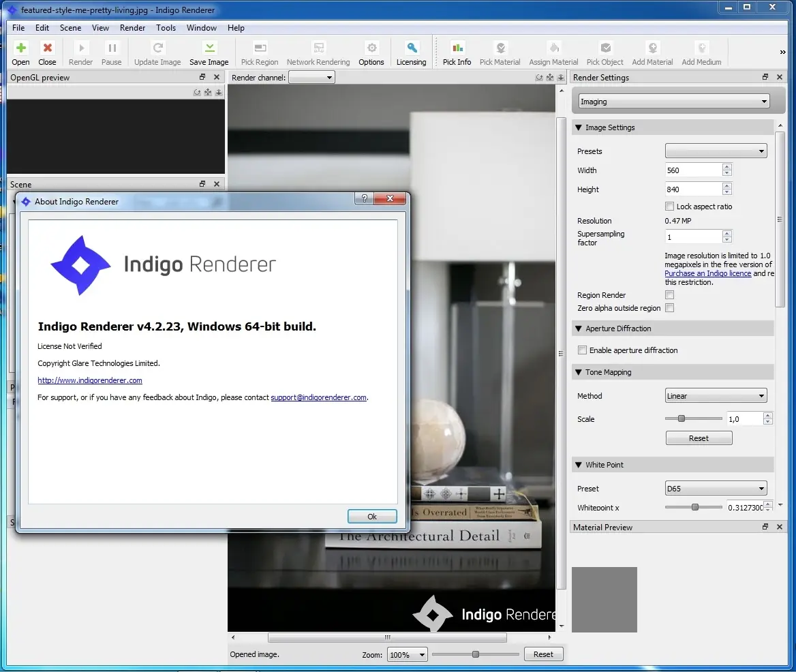Viewport: 796px width, 672px height.
Task: Open the Options toolbar icon
Action: 371,53
